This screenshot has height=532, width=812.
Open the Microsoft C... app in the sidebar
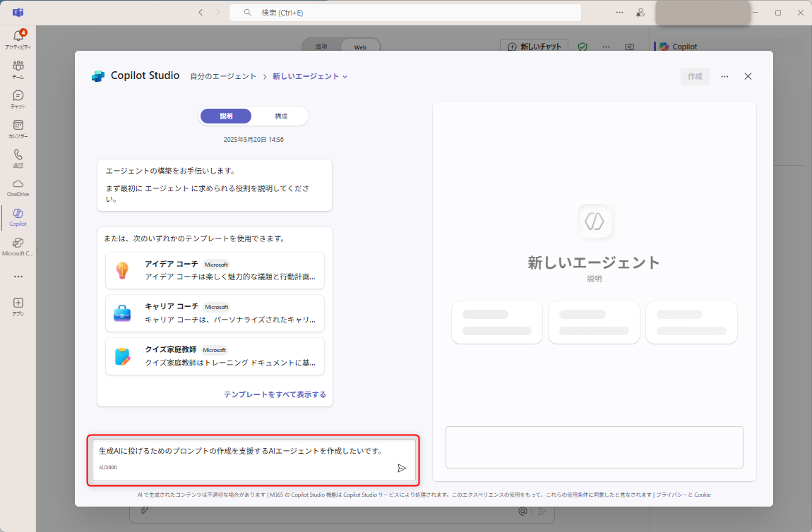[x=18, y=246]
